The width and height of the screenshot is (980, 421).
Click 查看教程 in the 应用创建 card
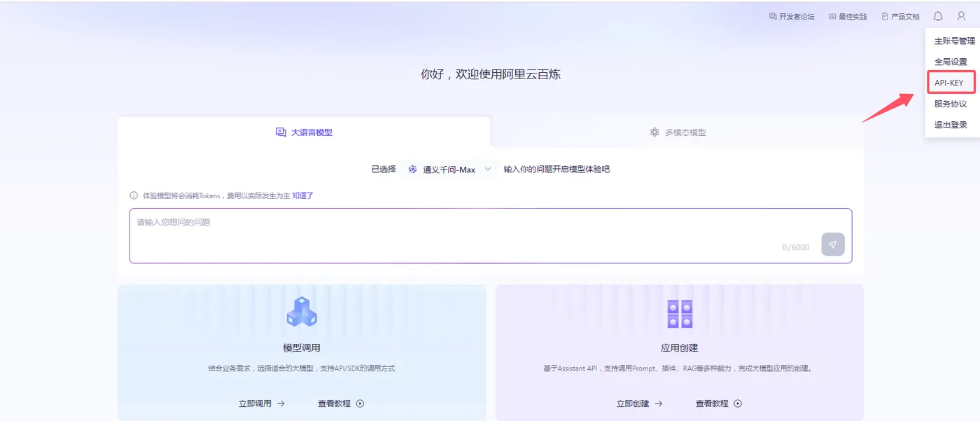(712, 403)
